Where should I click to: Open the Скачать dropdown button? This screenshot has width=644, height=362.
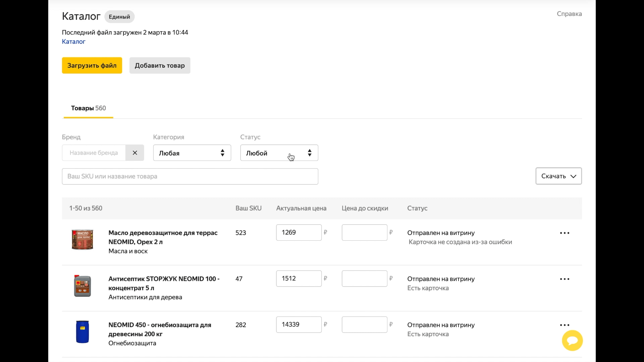pyautogui.click(x=558, y=176)
